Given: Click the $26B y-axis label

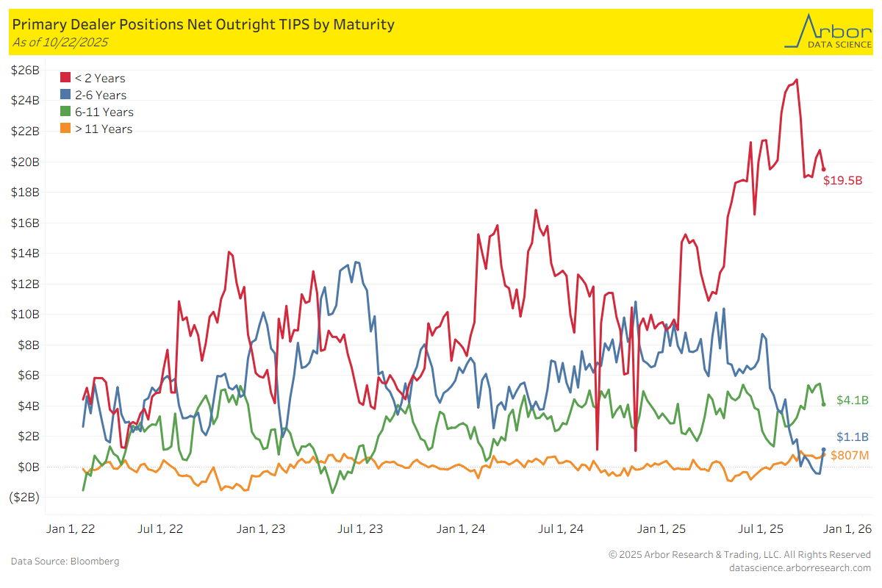Looking at the screenshot, I should [x=26, y=71].
